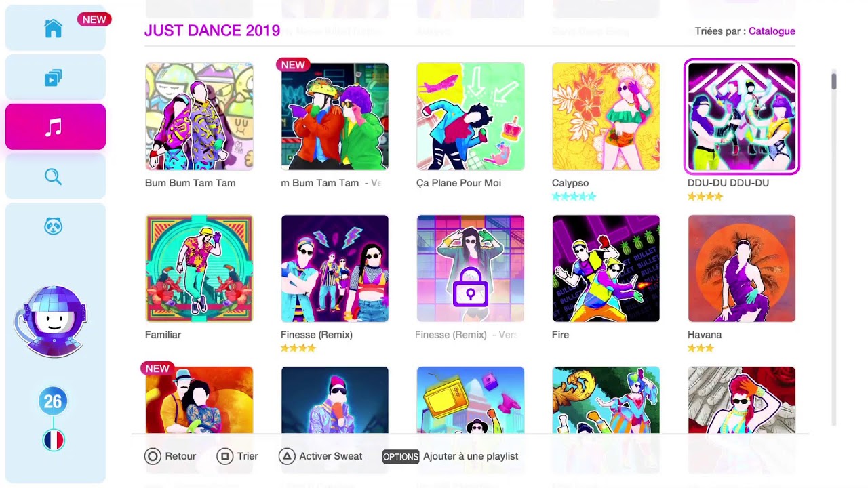868x488 pixels.
Task: Open the panda Kids mode icon
Action: tap(54, 226)
